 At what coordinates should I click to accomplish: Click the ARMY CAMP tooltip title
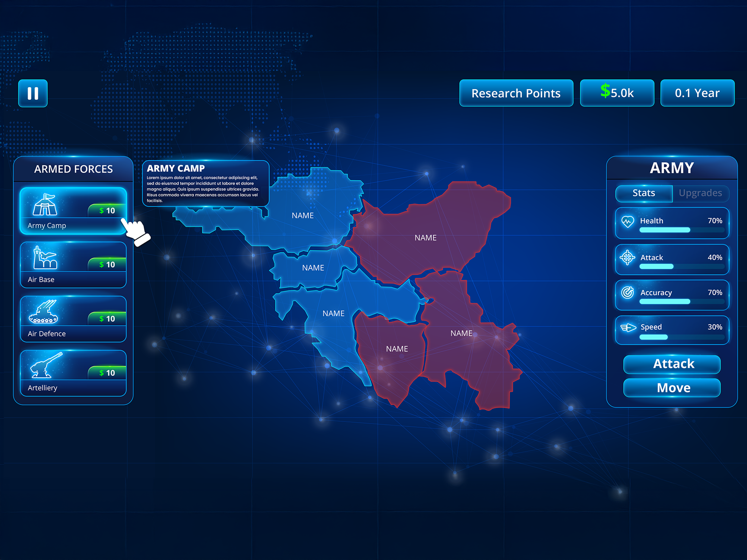[176, 168]
